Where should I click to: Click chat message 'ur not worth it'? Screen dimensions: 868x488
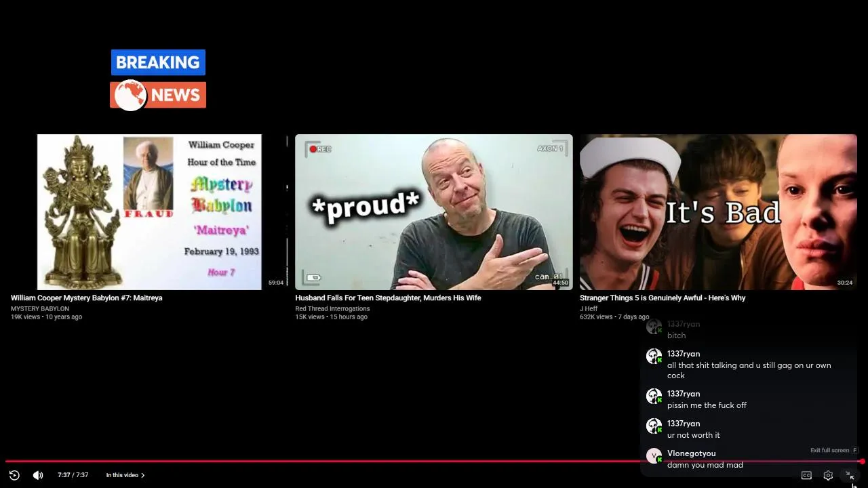click(x=694, y=435)
